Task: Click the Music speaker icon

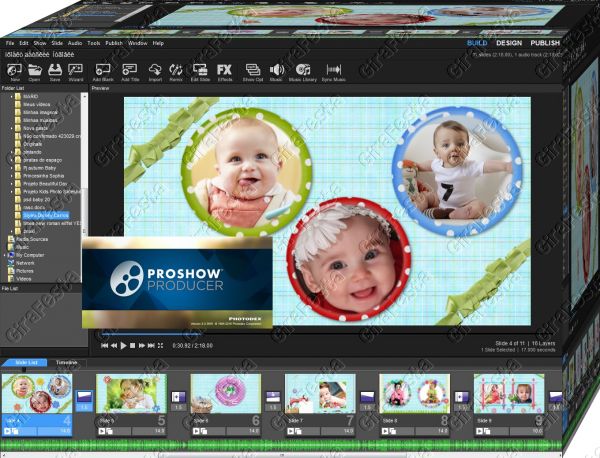Action: coord(276,72)
